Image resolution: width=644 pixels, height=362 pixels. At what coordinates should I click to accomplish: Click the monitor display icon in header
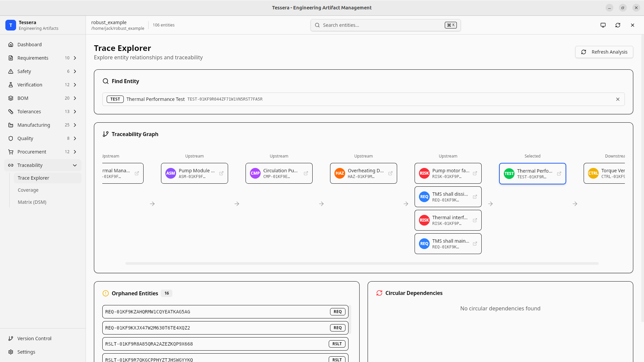click(x=603, y=25)
